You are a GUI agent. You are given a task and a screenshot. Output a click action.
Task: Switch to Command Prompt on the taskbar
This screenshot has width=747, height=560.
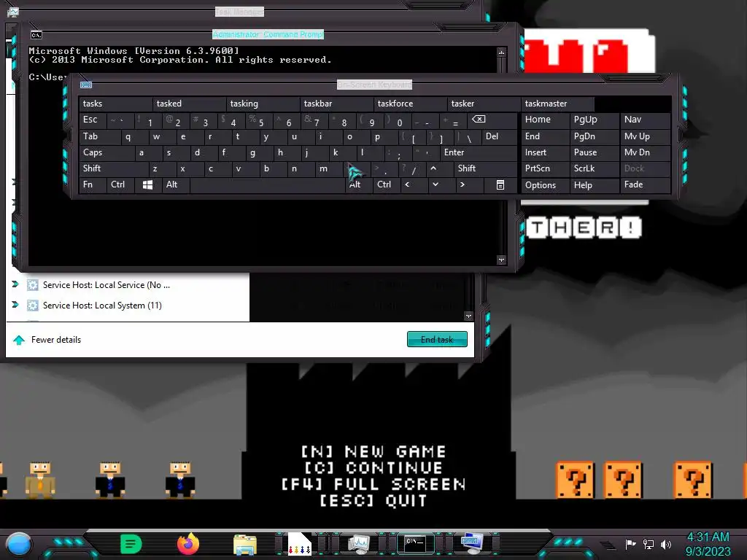pos(415,543)
